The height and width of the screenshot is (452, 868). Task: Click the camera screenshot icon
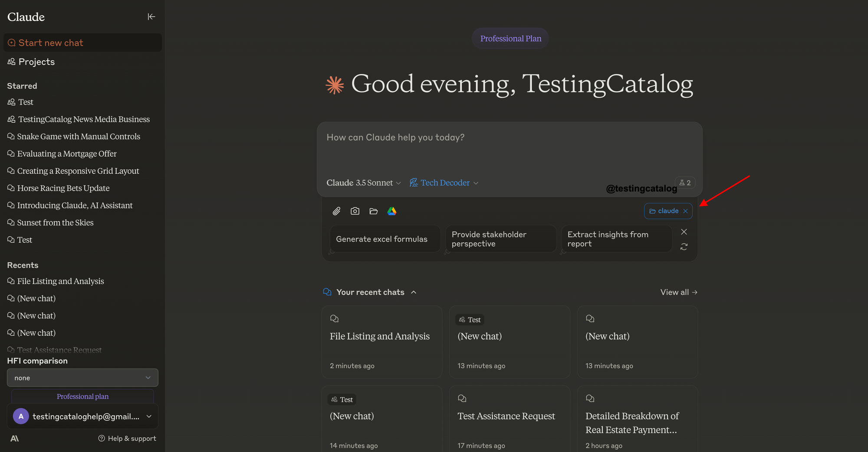(x=355, y=211)
